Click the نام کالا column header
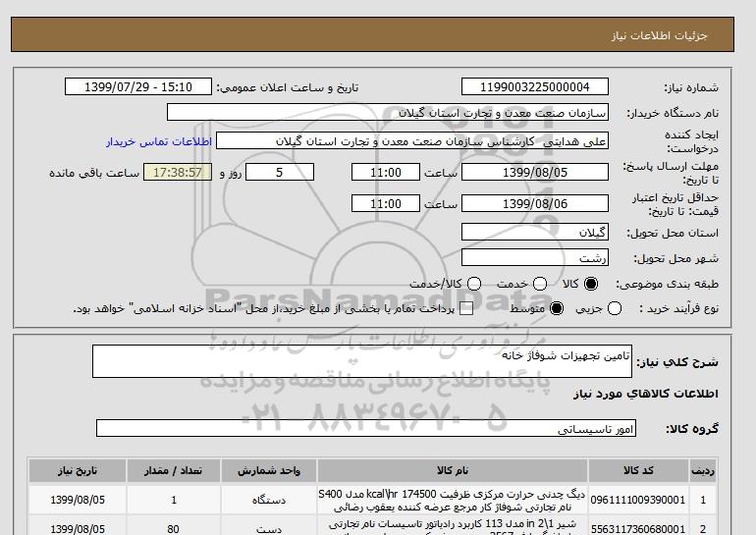This screenshot has height=535, width=756. (x=453, y=470)
